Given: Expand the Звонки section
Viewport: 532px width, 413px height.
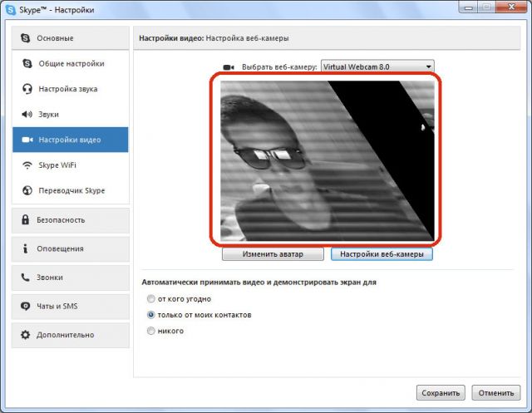Looking at the screenshot, I should coord(71,278).
